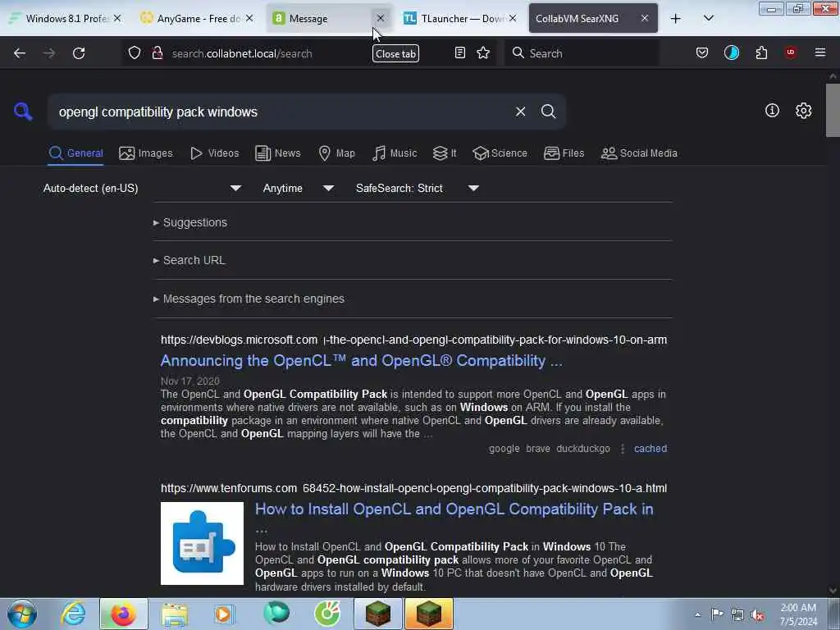Select the General search category
Viewport: 840px width, 630px height.
(x=75, y=153)
